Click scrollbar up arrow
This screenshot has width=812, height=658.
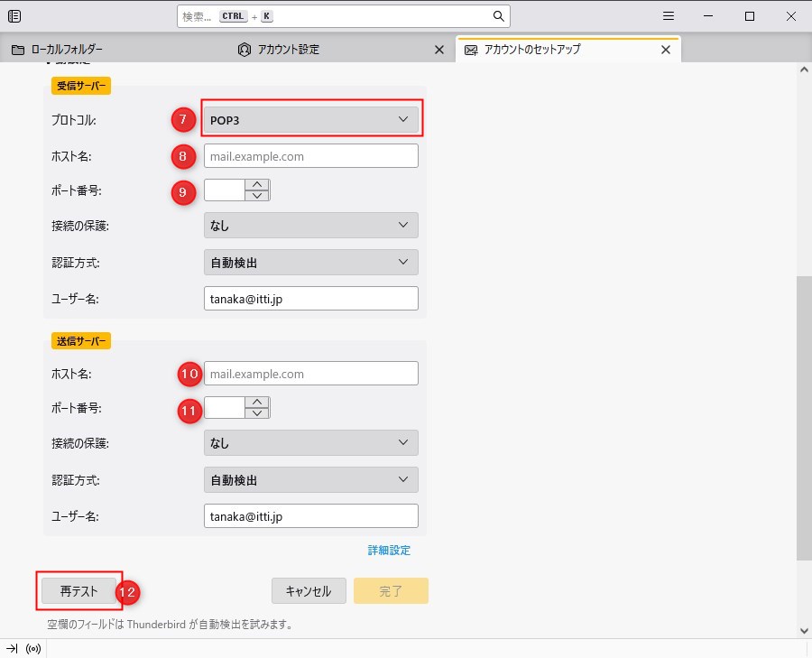[804, 69]
